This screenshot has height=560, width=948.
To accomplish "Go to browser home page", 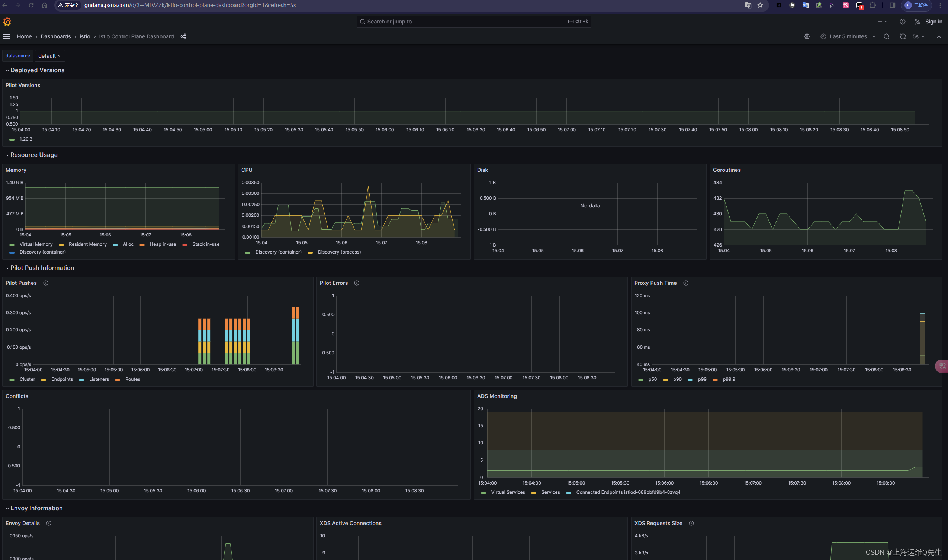I will pos(45,5).
